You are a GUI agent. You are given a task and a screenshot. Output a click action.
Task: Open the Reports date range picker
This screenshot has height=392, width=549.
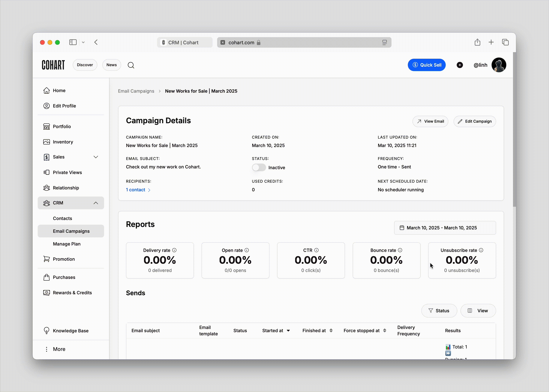tap(445, 228)
